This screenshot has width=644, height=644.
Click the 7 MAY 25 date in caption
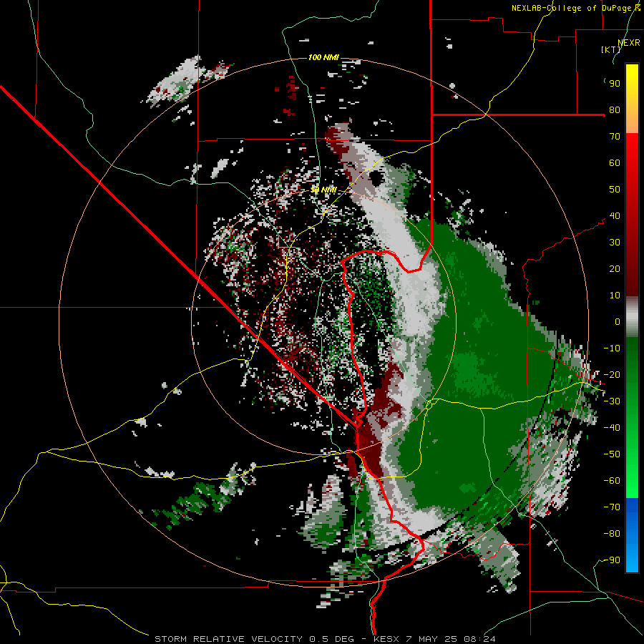pyautogui.click(x=431, y=639)
